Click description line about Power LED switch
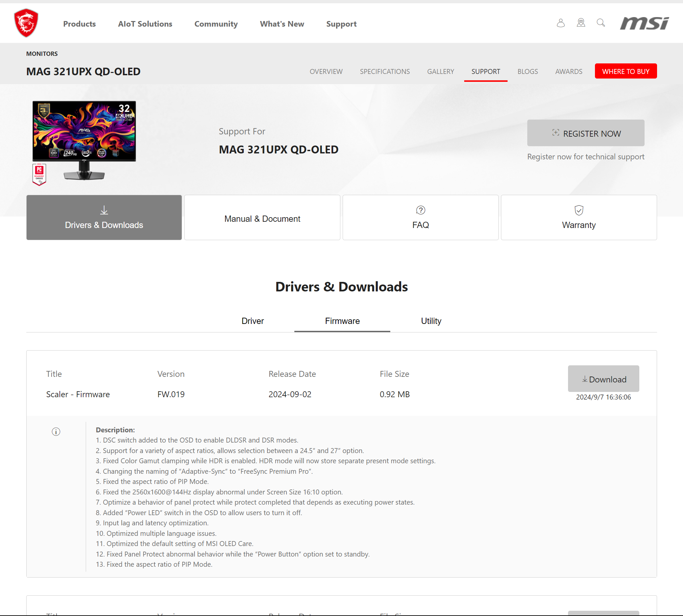Viewport: 683px width, 616px height. 199,513
